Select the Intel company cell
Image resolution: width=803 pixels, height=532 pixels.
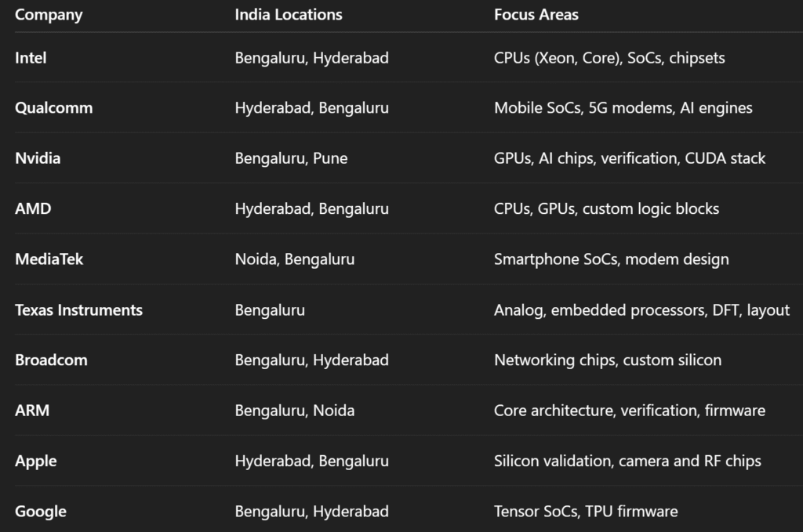31,58
